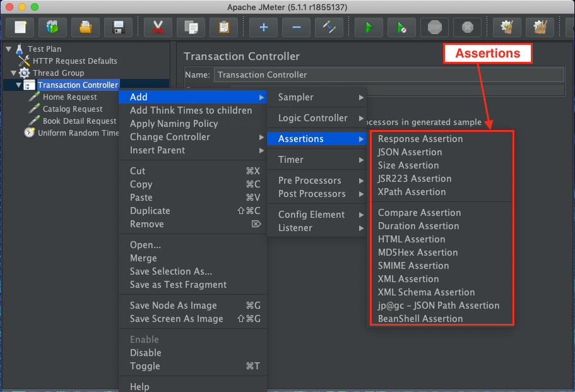Choose Remove from context menu
Screen dimensions: 575x392
pyautogui.click(x=193, y=224)
